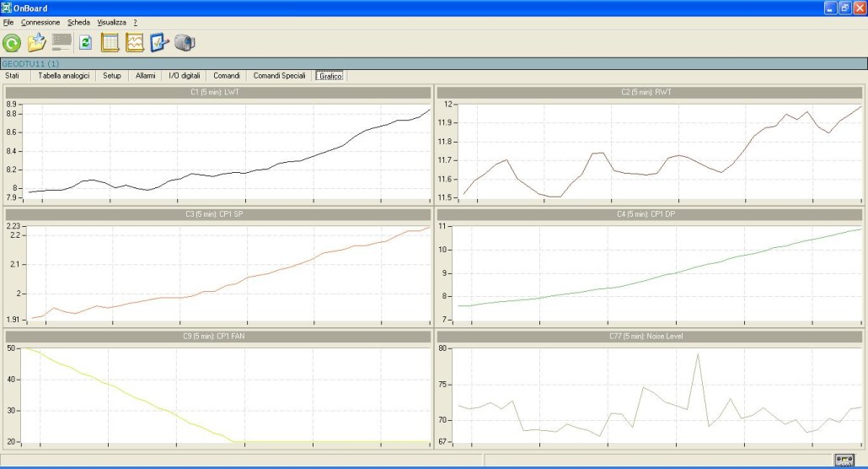Go to the Comandi Speciali tab
Image resolution: width=868 pixels, height=469 pixels.
tap(279, 76)
